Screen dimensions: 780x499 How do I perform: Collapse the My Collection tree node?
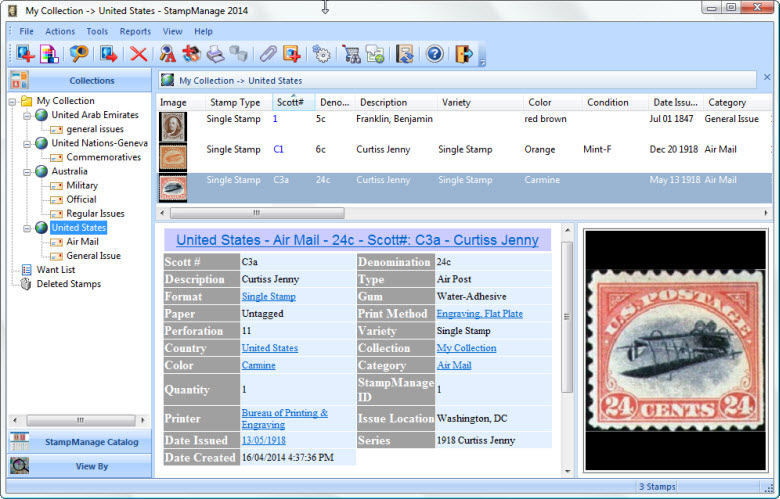(x=12, y=102)
